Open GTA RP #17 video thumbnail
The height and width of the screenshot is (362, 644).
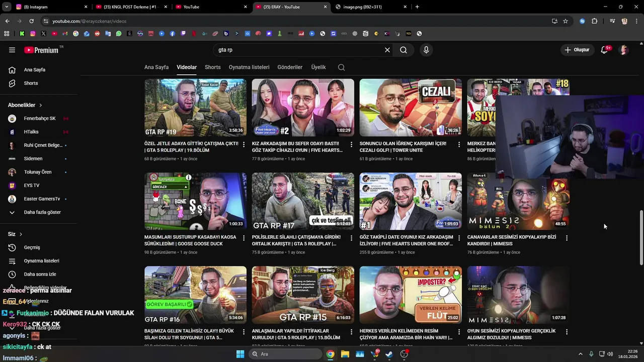click(x=303, y=201)
